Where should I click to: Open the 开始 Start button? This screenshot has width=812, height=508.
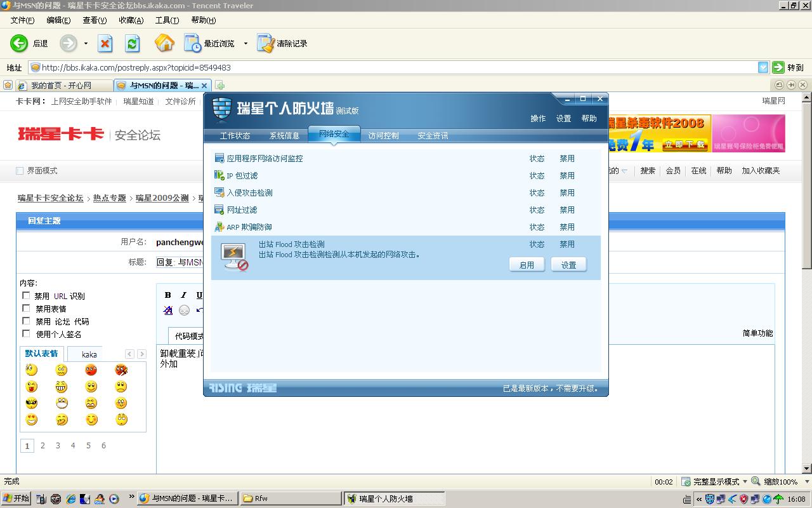pyautogui.click(x=16, y=498)
